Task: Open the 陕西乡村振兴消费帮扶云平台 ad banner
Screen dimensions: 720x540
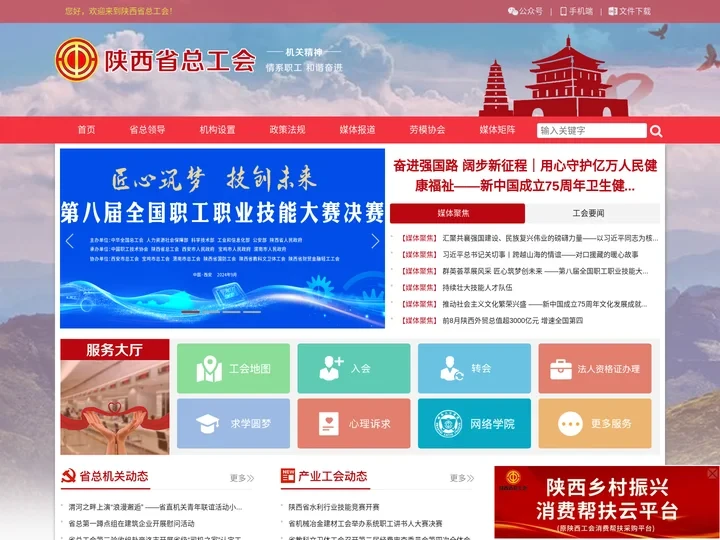Action: coord(606,502)
